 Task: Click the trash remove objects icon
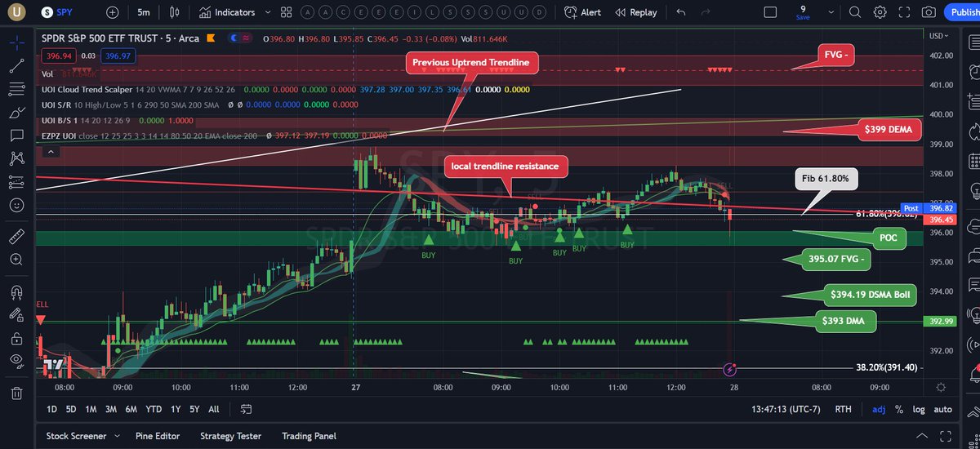(16, 393)
